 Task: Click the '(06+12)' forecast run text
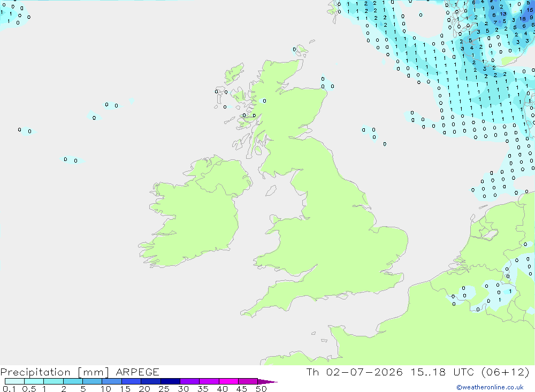click(x=506, y=372)
